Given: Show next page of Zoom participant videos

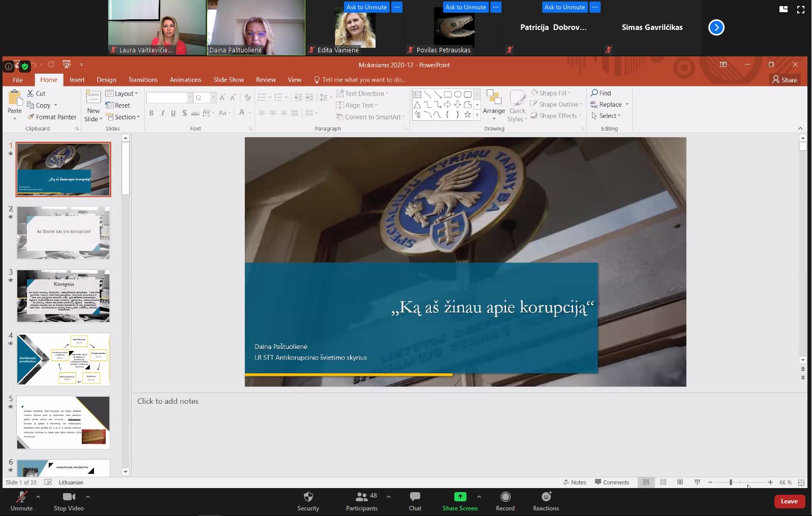Looking at the screenshot, I should click(716, 27).
